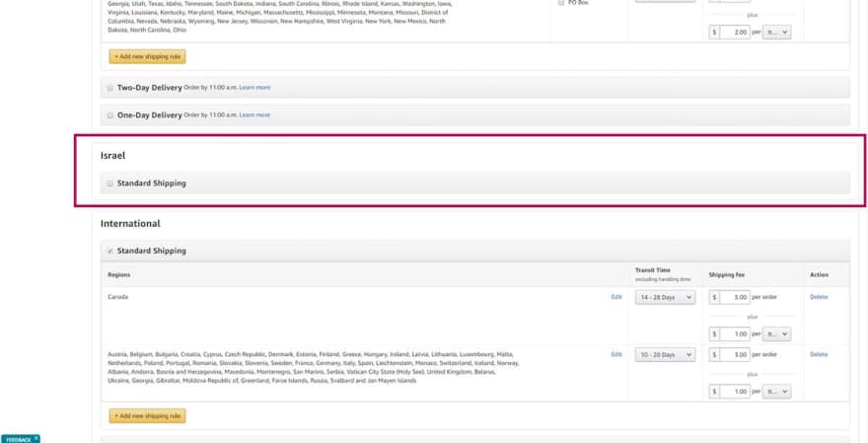Edit the European countries region list
The image size is (868, 443).
(616, 354)
